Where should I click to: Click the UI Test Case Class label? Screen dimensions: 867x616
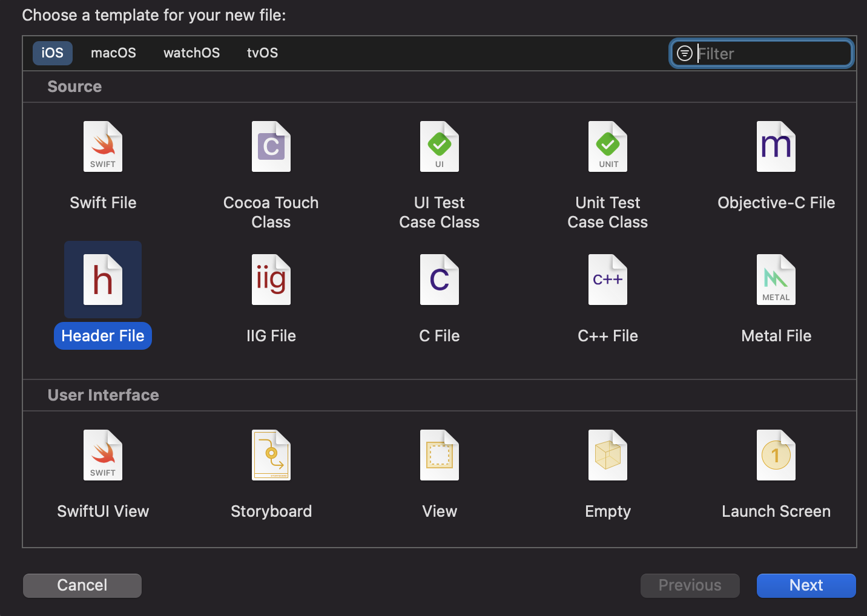[440, 212]
